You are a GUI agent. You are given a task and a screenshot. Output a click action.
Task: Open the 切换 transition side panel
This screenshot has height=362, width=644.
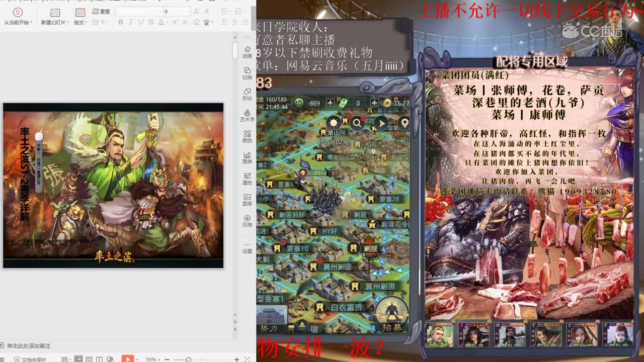point(247,73)
